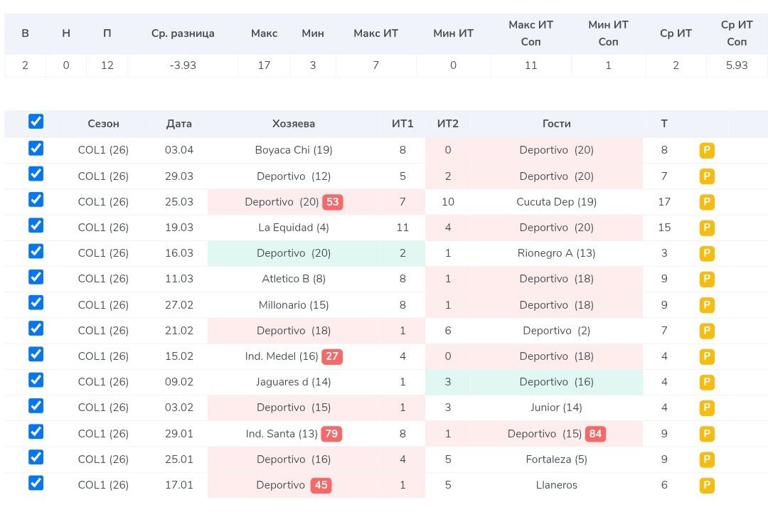Click the Дата column header
768x532 pixels.
(x=179, y=124)
